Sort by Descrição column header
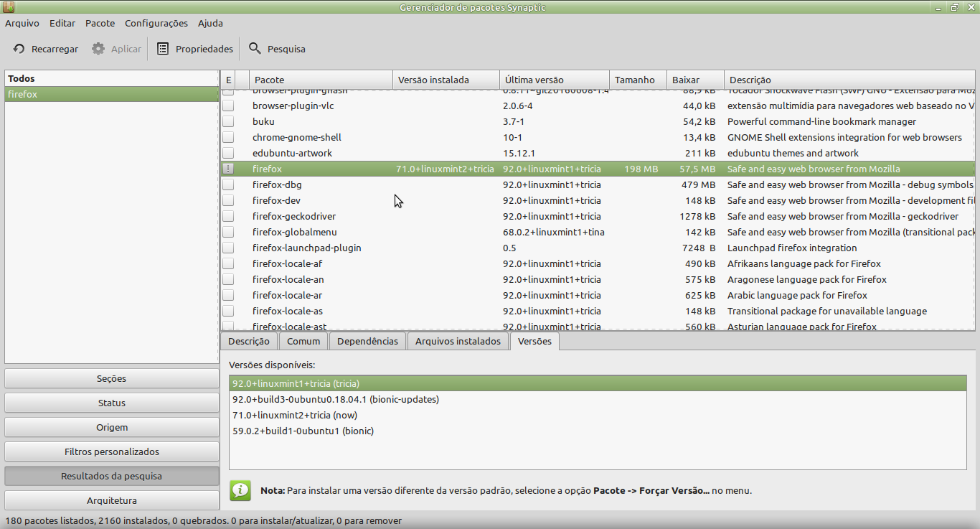Image resolution: width=980 pixels, height=529 pixels. coord(850,80)
